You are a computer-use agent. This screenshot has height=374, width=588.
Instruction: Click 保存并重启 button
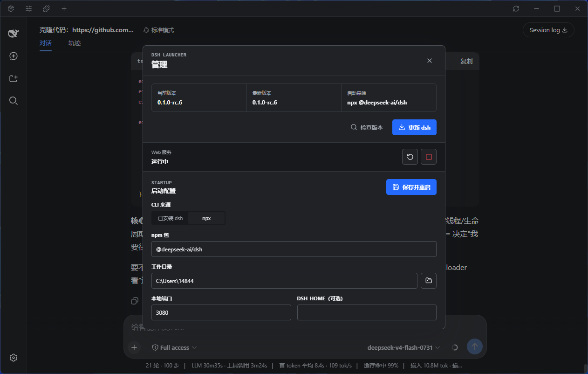411,187
